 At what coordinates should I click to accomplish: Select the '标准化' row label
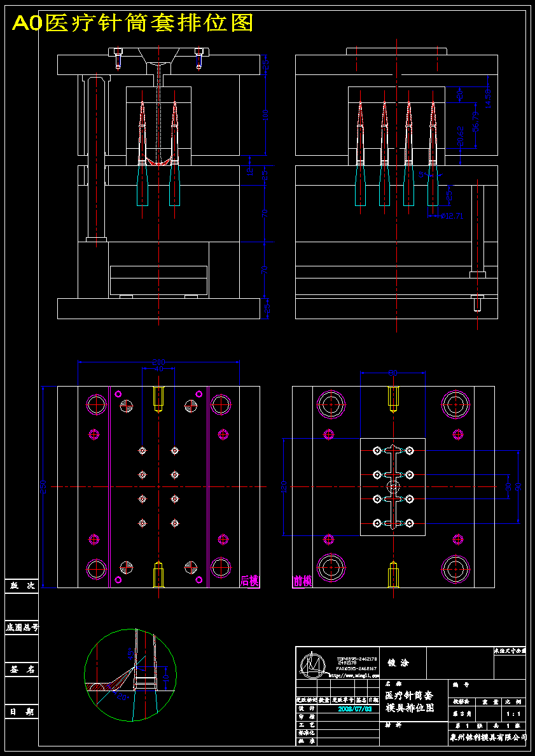click(x=307, y=732)
